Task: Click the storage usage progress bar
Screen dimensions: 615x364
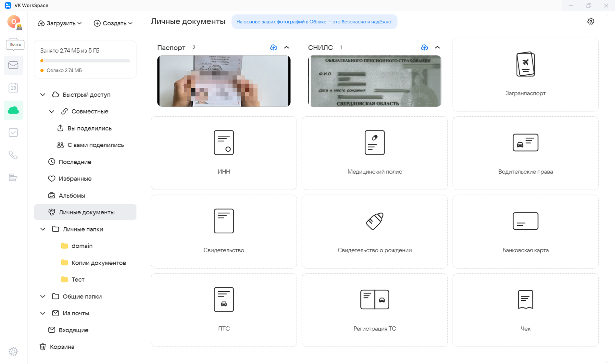Action: 85,61
